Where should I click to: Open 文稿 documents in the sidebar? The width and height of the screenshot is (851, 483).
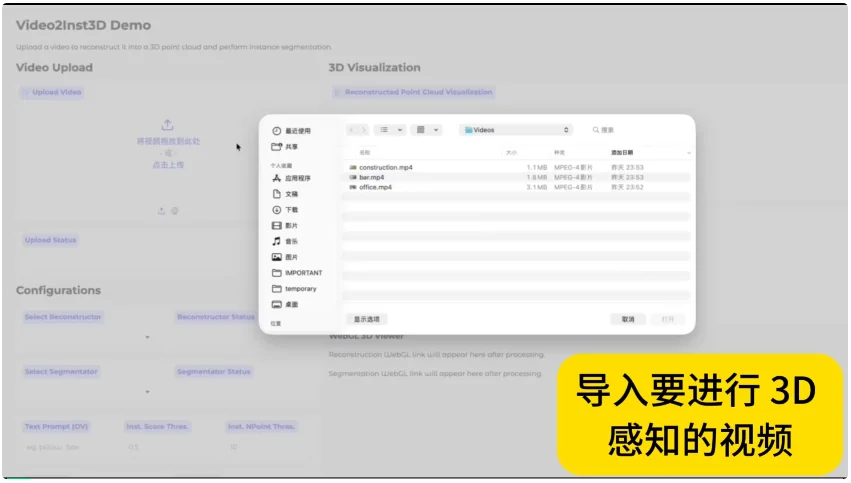click(x=285, y=194)
